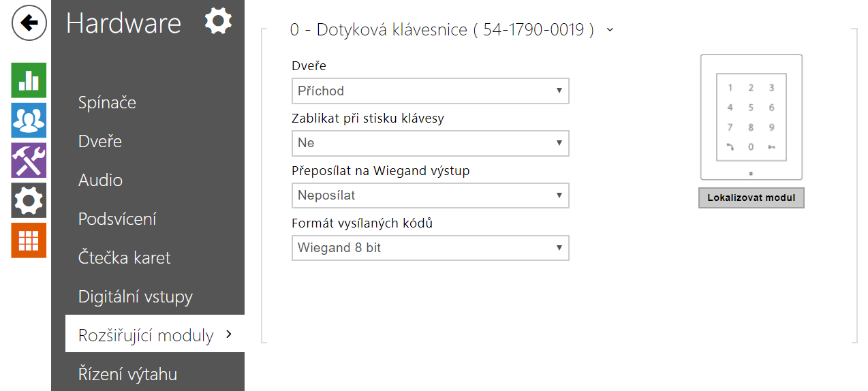Open the orange grid section

(29, 240)
